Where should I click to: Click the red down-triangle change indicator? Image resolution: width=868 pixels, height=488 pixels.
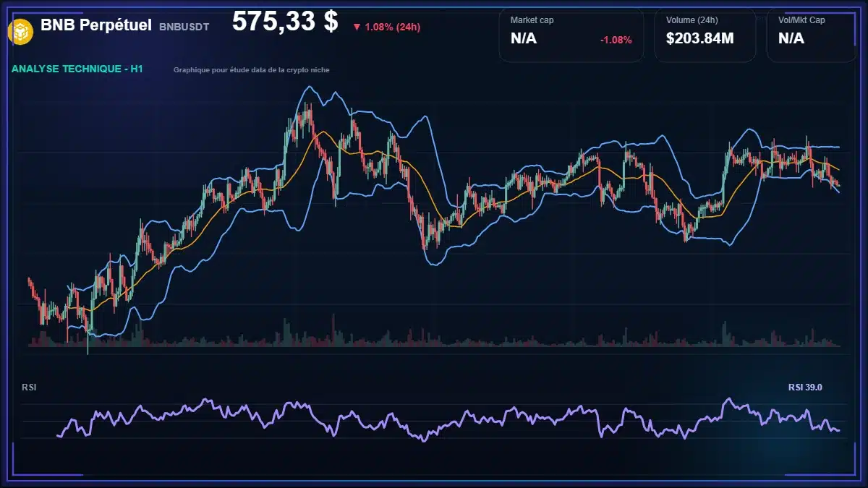coord(357,27)
